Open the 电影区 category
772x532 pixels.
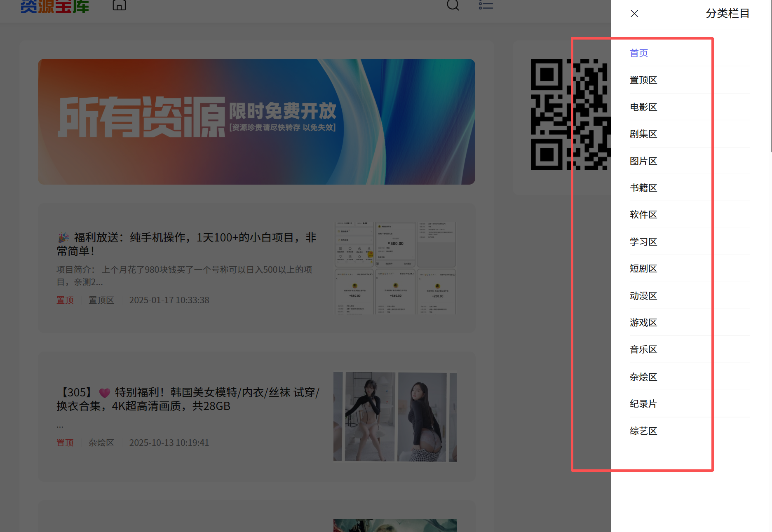pyautogui.click(x=643, y=107)
